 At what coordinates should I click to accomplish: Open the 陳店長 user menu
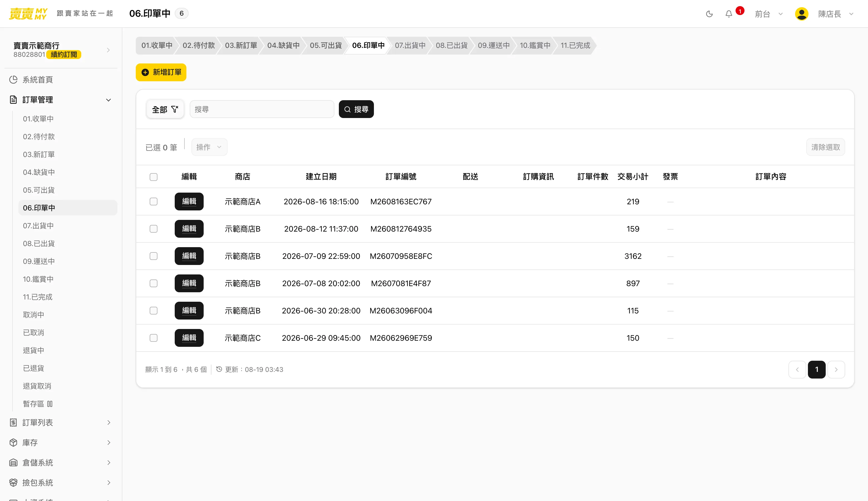[x=836, y=14]
